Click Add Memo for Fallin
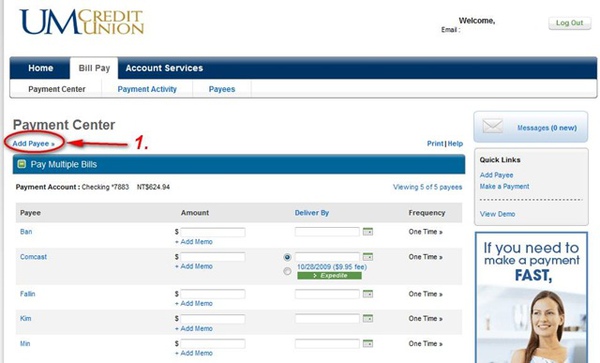 tap(194, 303)
